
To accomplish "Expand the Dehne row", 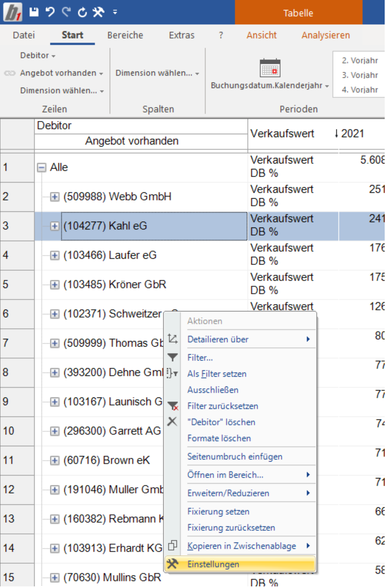I will pyautogui.click(x=55, y=372).
